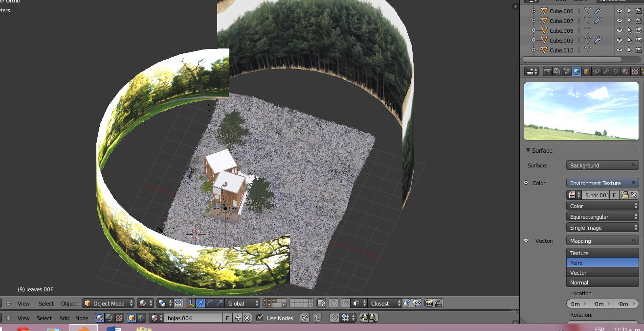The height and width of the screenshot is (331, 644).
Task: Click the copy nodes icon in node editor
Action: [363, 318]
